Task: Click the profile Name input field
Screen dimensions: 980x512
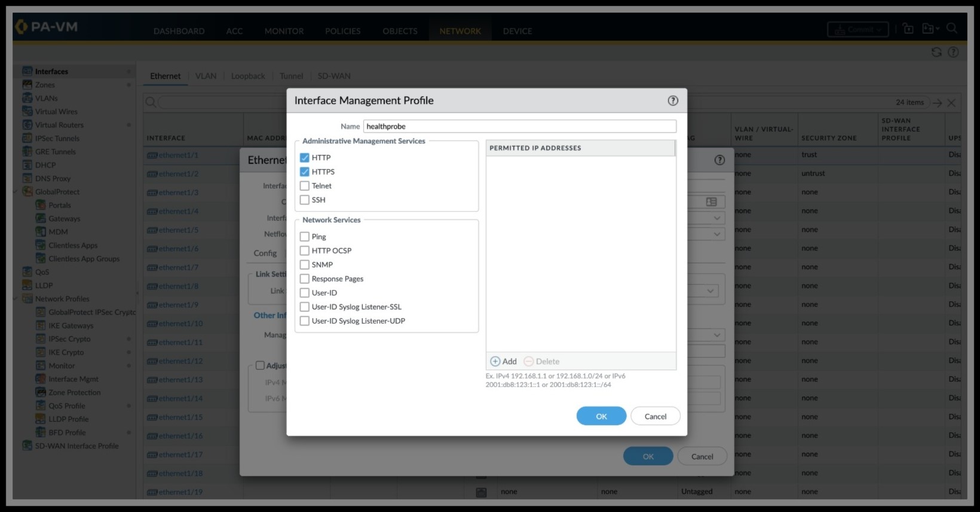Action: [x=520, y=126]
